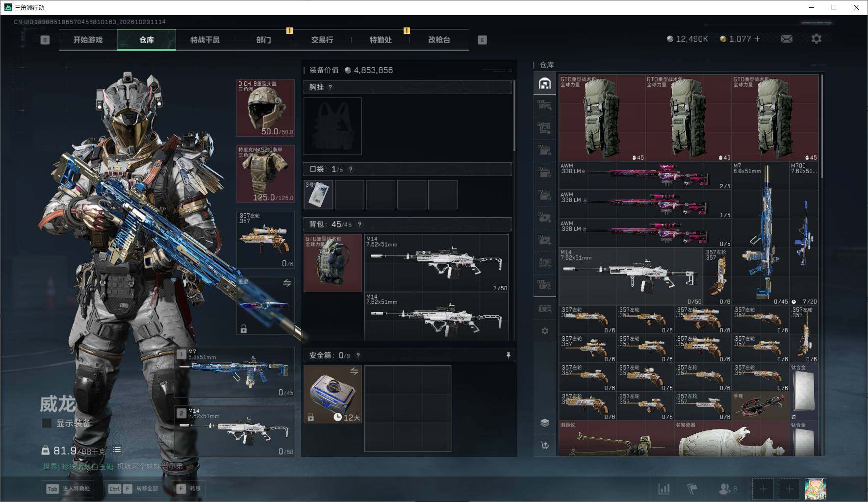Click the Q previous-tab key icon
The image size is (868, 502).
point(45,40)
